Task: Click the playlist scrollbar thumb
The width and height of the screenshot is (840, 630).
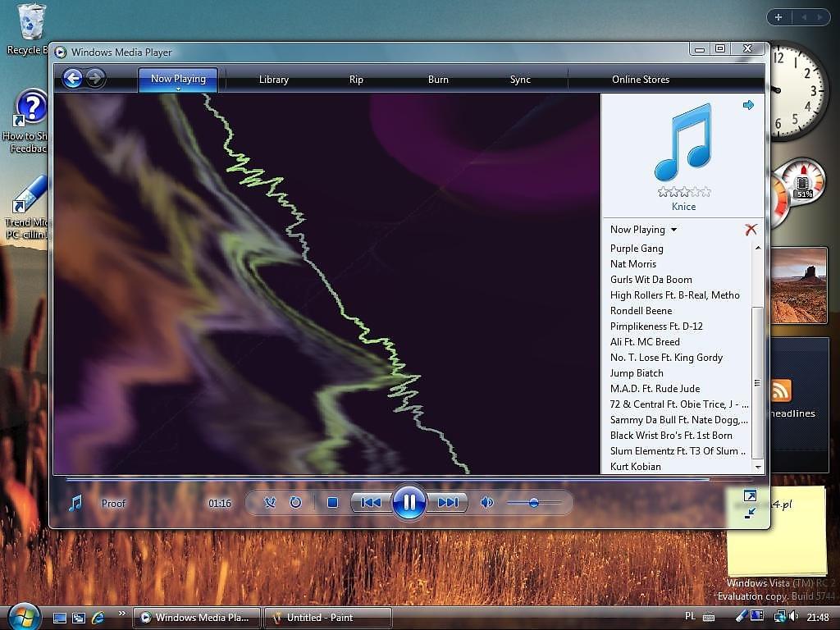Action: [757, 382]
